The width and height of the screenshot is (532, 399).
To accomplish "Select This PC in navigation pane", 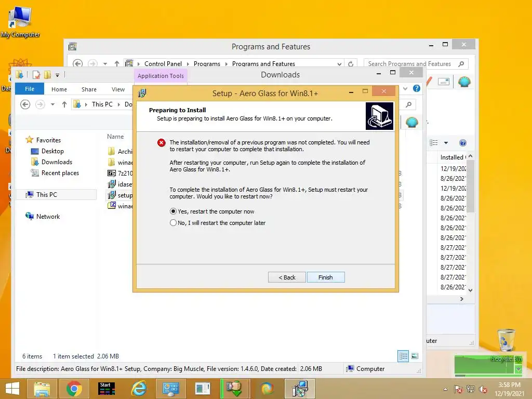I will click(46, 194).
